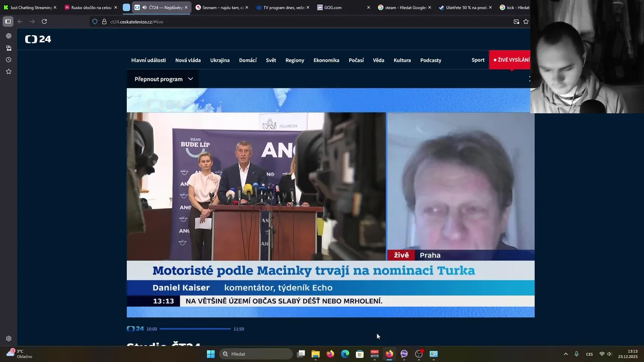Go to Ekonomika section

tap(327, 60)
